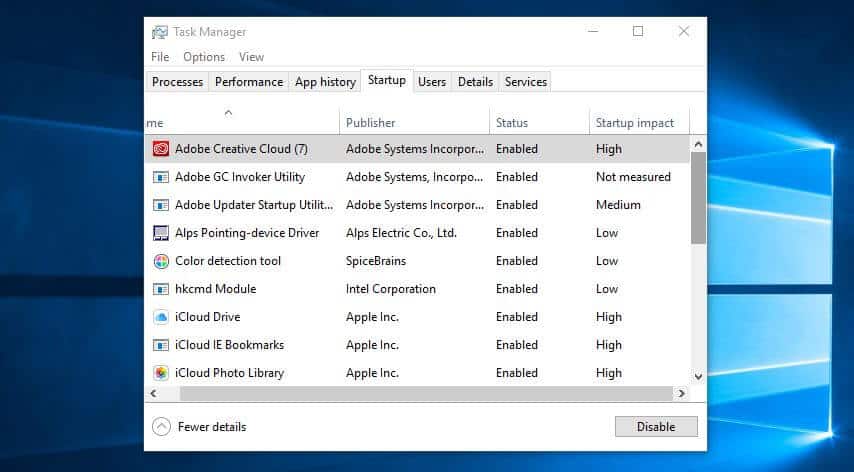Sort by Startup impact column header

pyautogui.click(x=635, y=123)
